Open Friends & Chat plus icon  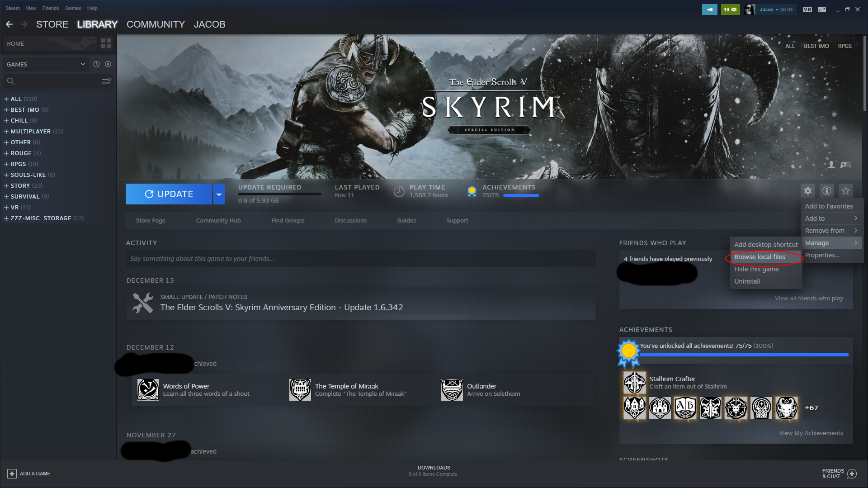(x=852, y=474)
